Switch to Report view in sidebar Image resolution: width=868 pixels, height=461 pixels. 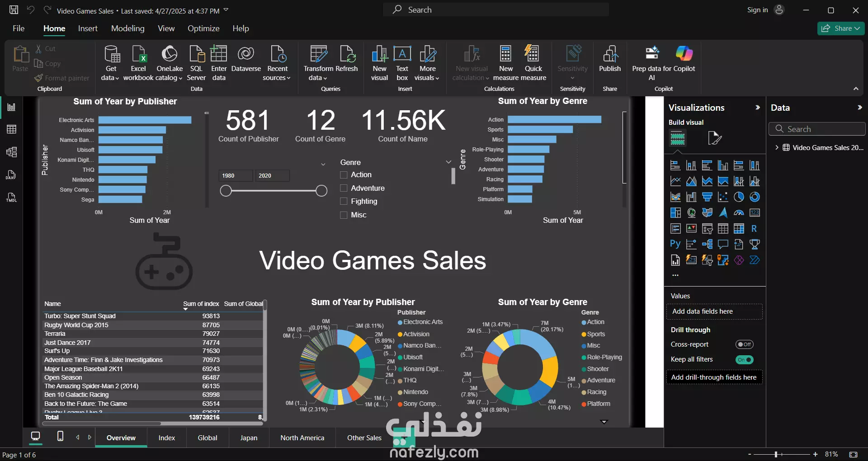pyautogui.click(x=11, y=107)
